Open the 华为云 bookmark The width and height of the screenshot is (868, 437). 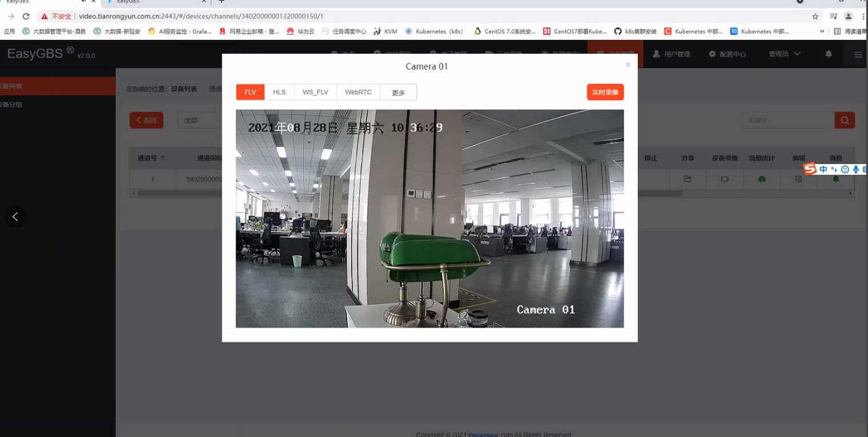click(301, 31)
